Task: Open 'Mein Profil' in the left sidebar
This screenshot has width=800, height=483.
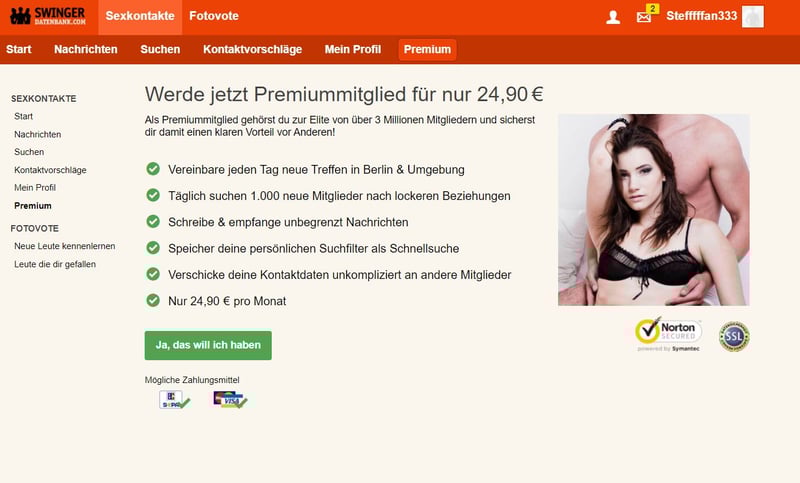Action: pos(35,188)
